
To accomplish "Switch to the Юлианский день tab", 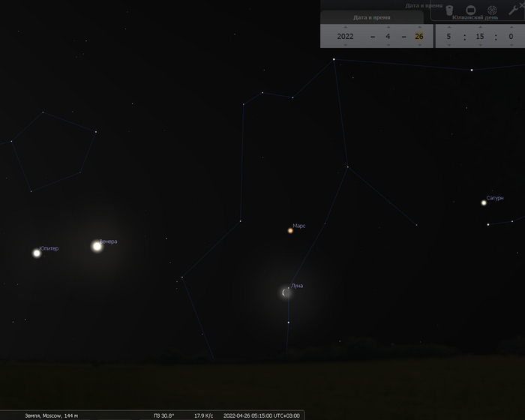I will 475,17.
